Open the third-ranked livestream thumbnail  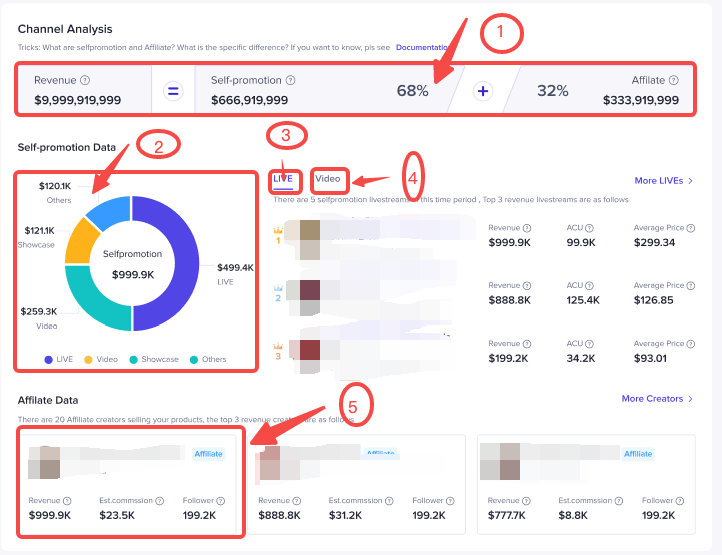306,352
